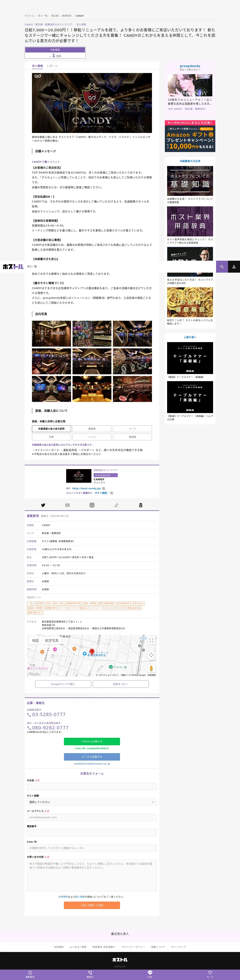Click メールで応募する button
The width and height of the screenshot is (240, 980).
coord(92,757)
